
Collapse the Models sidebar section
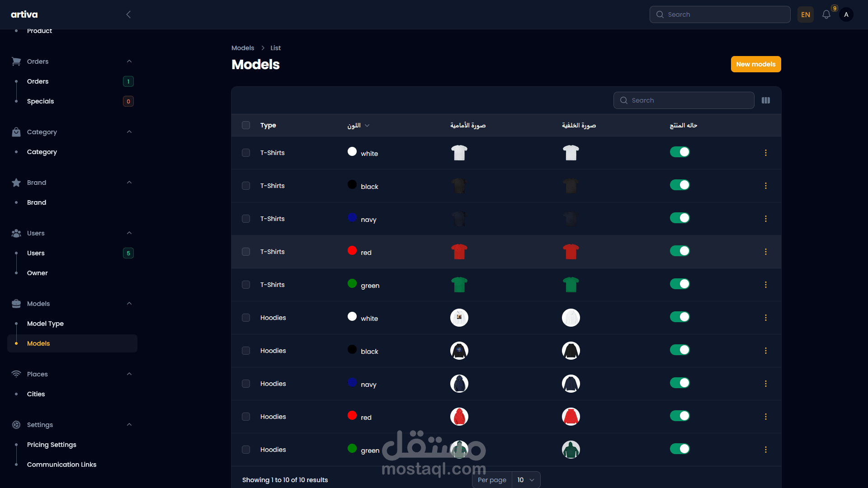(129, 303)
